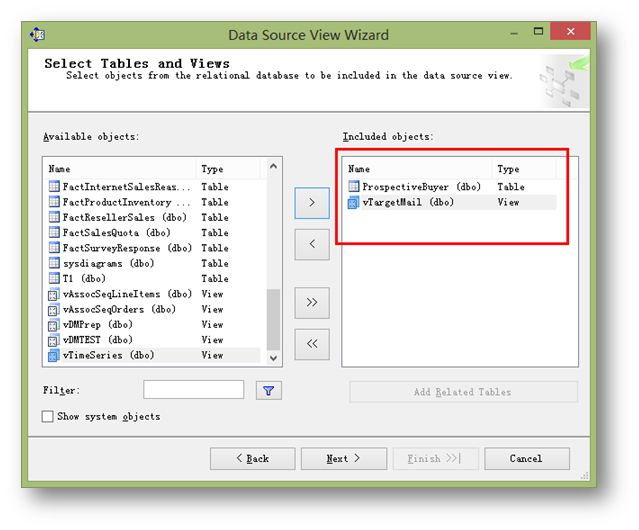Click the Add Related Tables button

coord(463,392)
